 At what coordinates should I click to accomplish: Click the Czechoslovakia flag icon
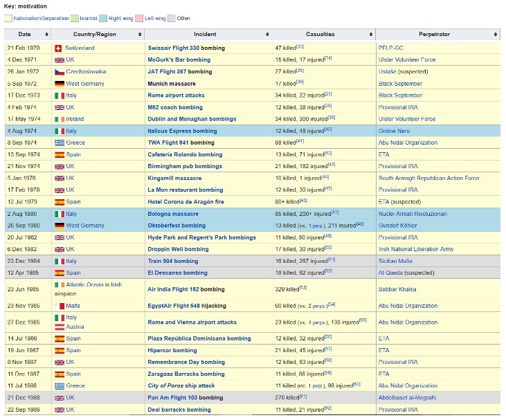click(x=60, y=72)
